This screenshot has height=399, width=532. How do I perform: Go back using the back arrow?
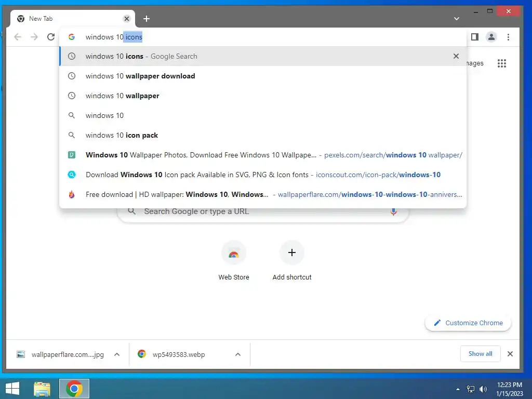coord(18,37)
